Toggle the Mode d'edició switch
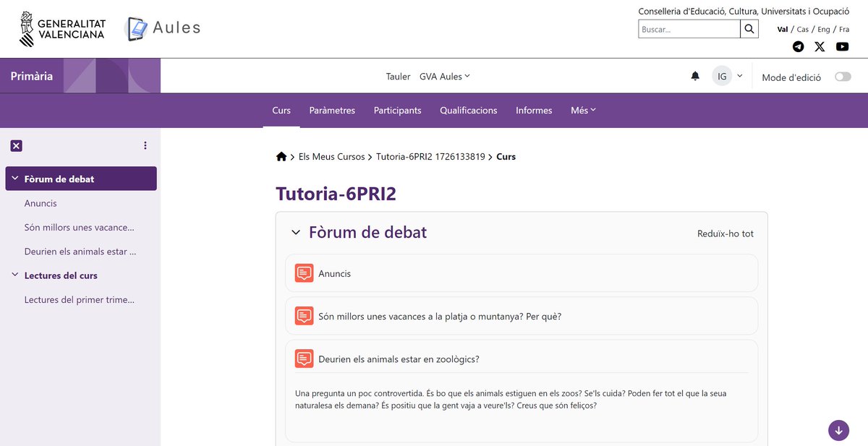The image size is (868, 446). pos(843,77)
